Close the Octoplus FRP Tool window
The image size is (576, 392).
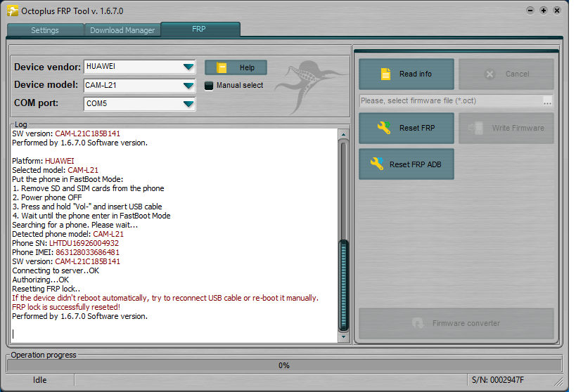(x=557, y=11)
